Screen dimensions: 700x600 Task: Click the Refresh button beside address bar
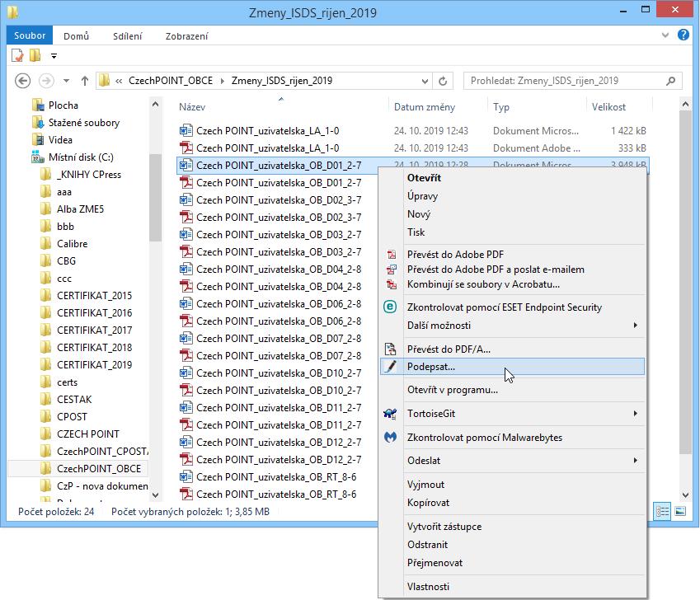pos(443,81)
